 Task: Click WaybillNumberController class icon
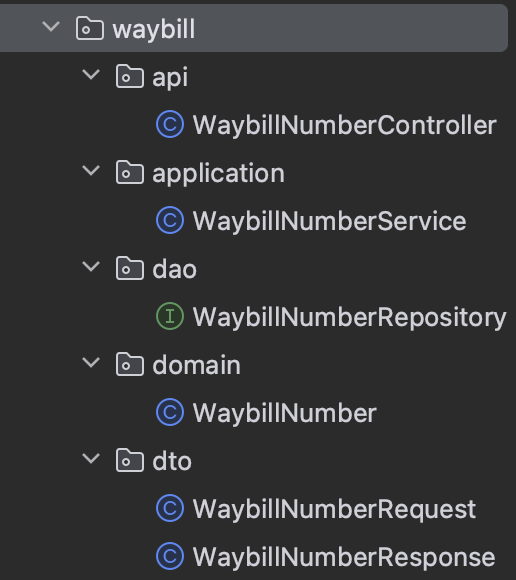coord(170,124)
